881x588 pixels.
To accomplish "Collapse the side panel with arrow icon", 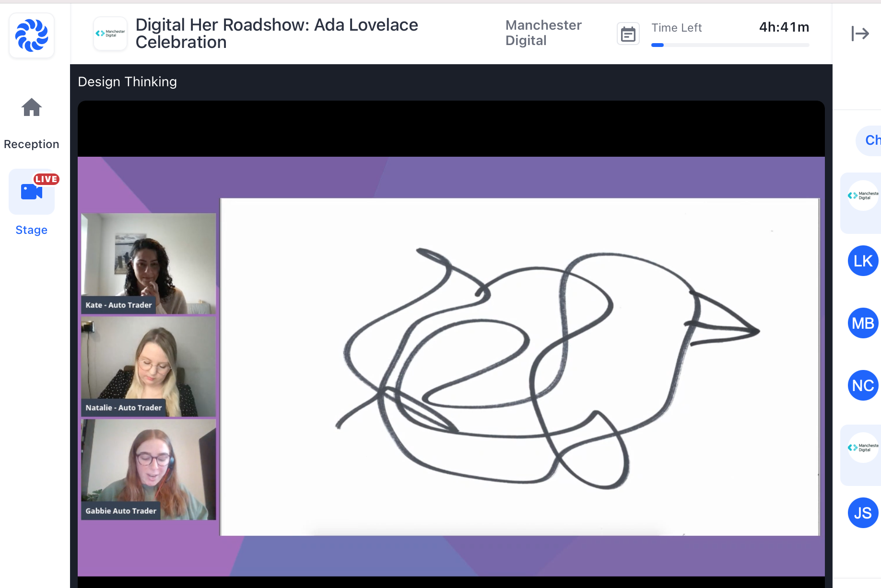I will click(x=860, y=34).
